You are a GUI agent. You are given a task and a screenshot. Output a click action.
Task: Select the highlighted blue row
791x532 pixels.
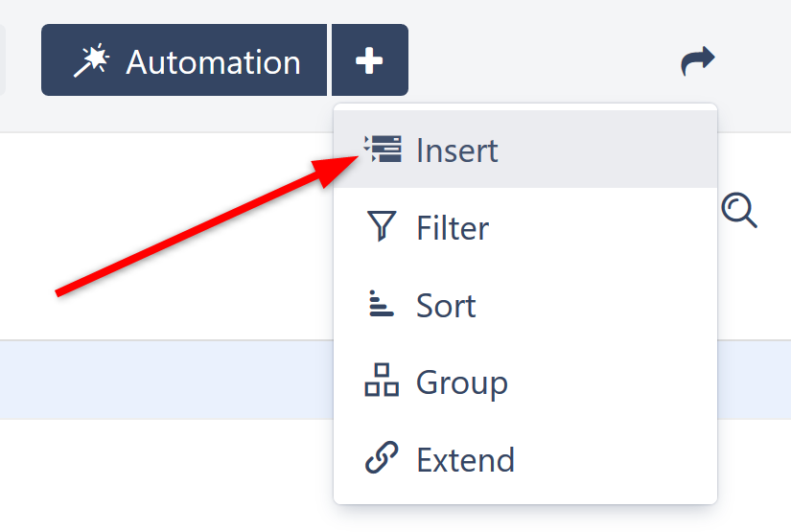click(163, 380)
